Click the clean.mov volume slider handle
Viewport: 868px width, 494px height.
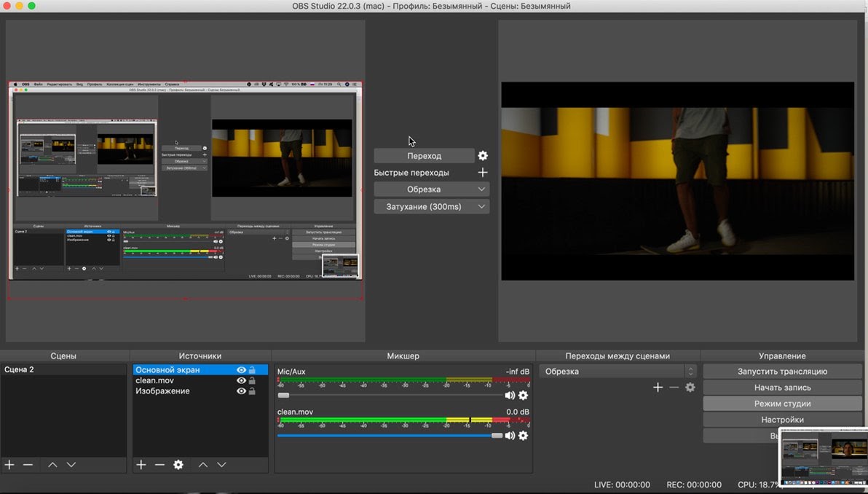pos(497,436)
